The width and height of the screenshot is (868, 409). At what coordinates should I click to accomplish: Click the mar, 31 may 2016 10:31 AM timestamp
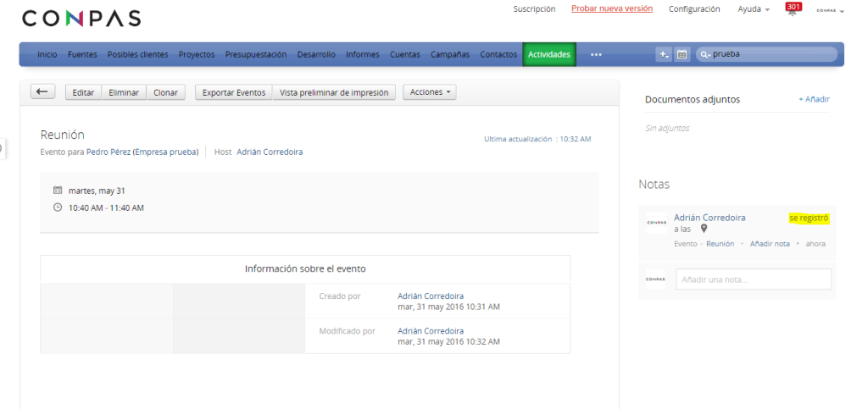coord(449,307)
